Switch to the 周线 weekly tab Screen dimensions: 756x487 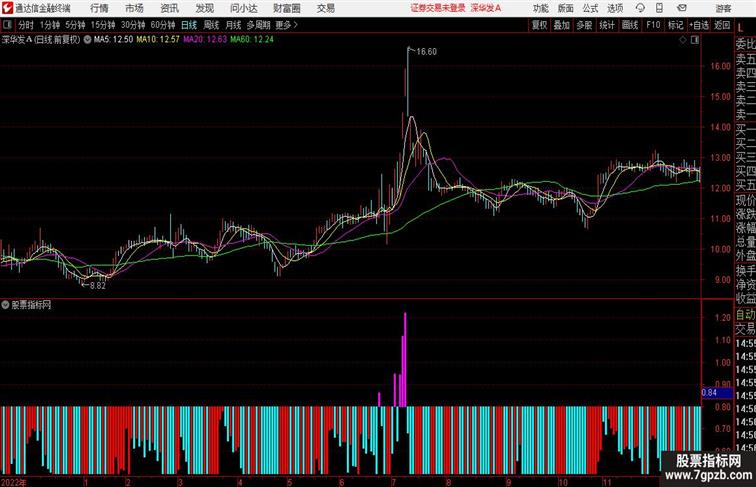(x=211, y=25)
